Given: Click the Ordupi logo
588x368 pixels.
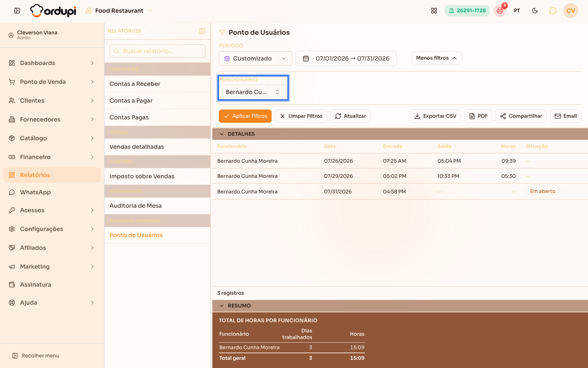Looking at the screenshot, I should tap(53, 11).
